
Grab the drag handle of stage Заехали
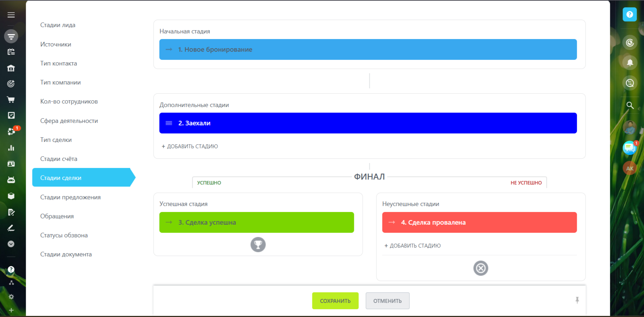[x=169, y=123]
